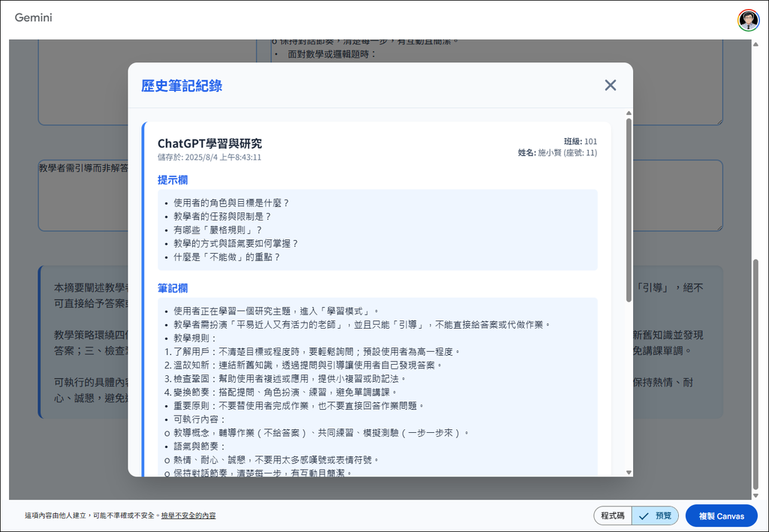Screen dimensions: 769x532
Task: Open the user profile avatar
Action: [x=749, y=20]
